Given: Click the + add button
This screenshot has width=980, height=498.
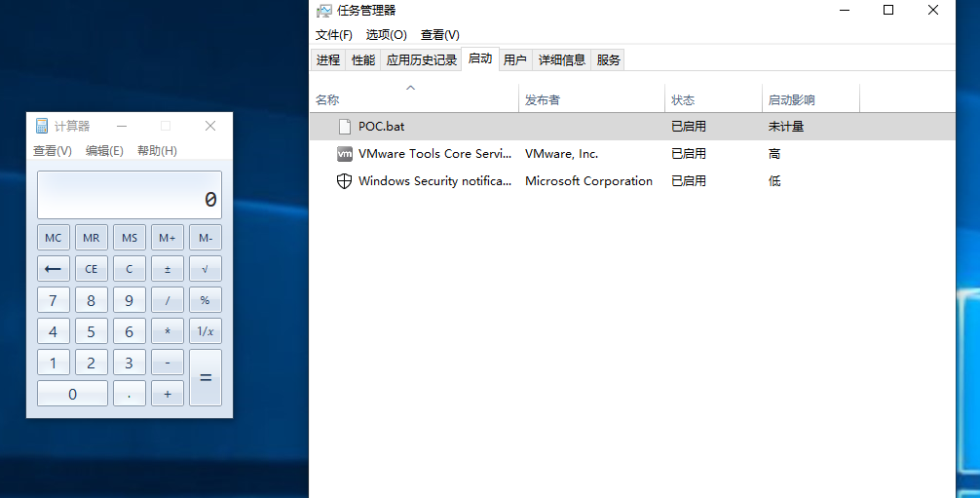Looking at the screenshot, I should 168,394.
